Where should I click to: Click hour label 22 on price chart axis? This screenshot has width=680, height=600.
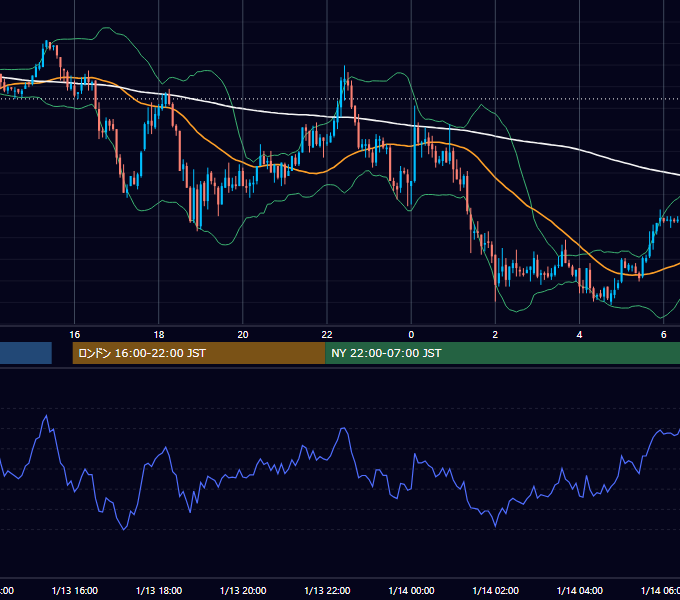coord(327,334)
